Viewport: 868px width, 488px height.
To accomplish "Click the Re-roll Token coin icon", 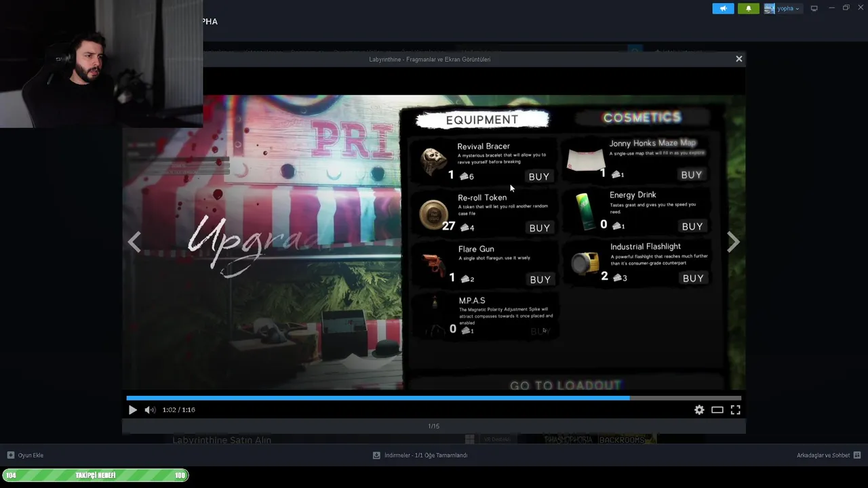I will (x=433, y=214).
